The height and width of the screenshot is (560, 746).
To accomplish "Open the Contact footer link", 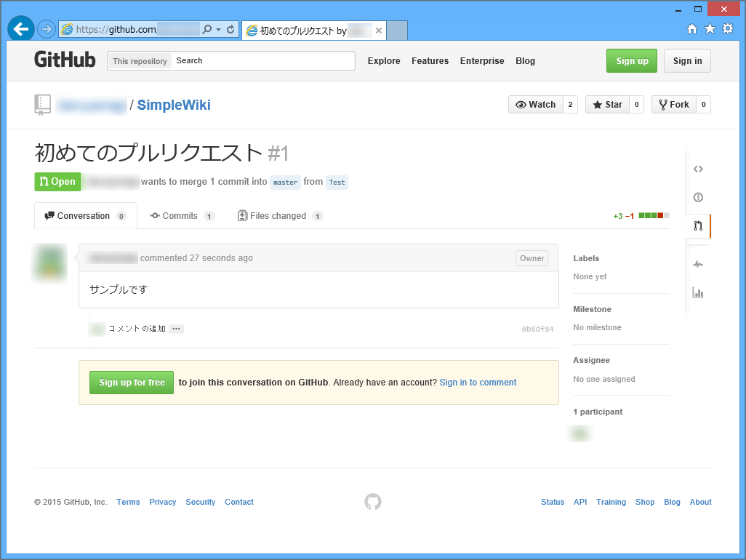I will [x=239, y=502].
